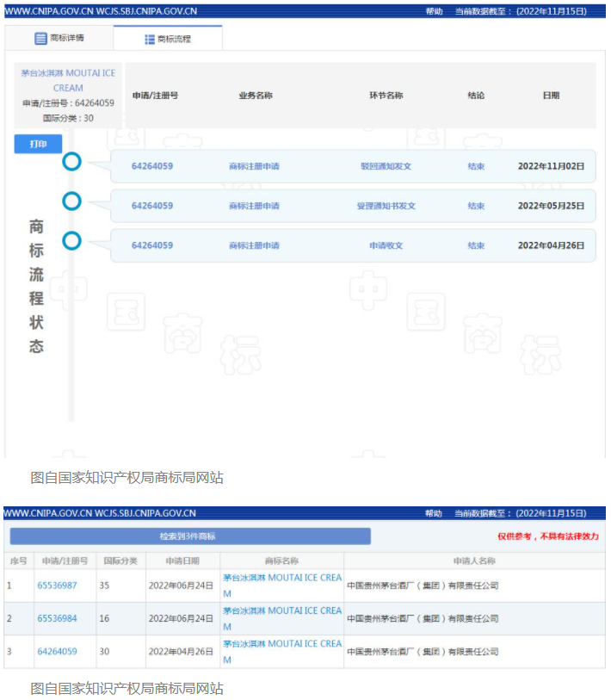Open 茅台冰淇淋 MOUTAI ICE CREAM link in row 1
611x700 pixels.
(x=282, y=585)
